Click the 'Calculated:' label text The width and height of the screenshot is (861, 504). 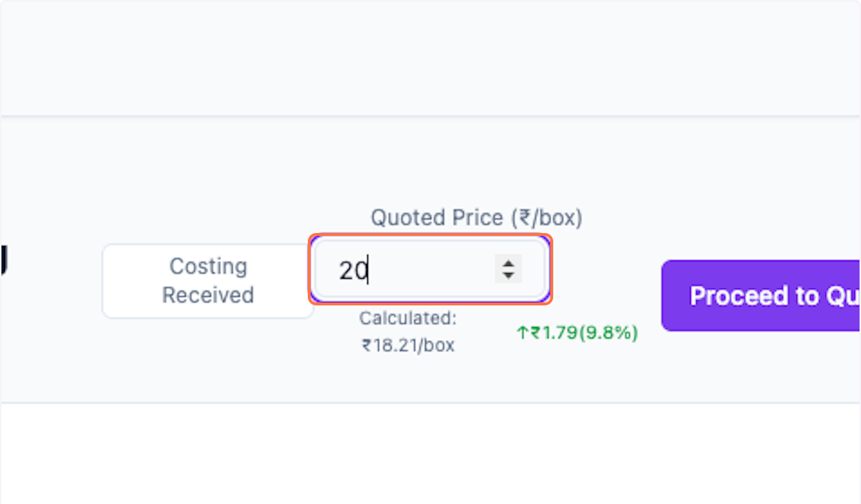[x=408, y=318]
